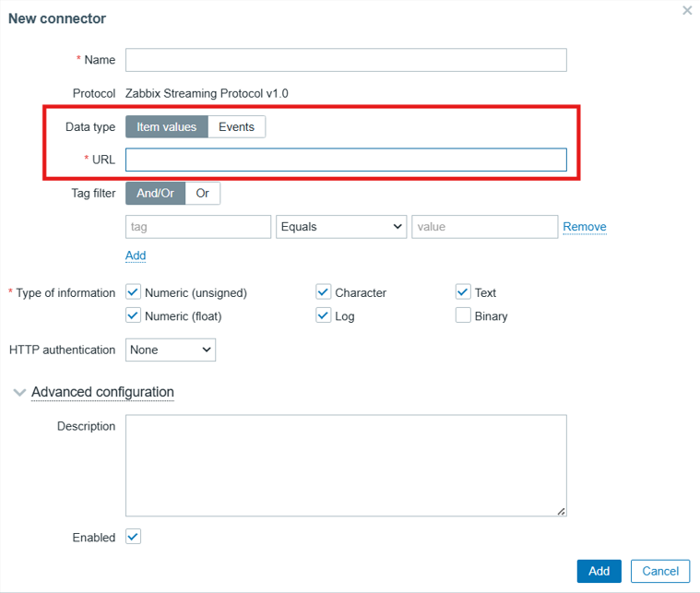Remove the tag filter row
The height and width of the screenshot is (593, 700).
pos(585,226)
